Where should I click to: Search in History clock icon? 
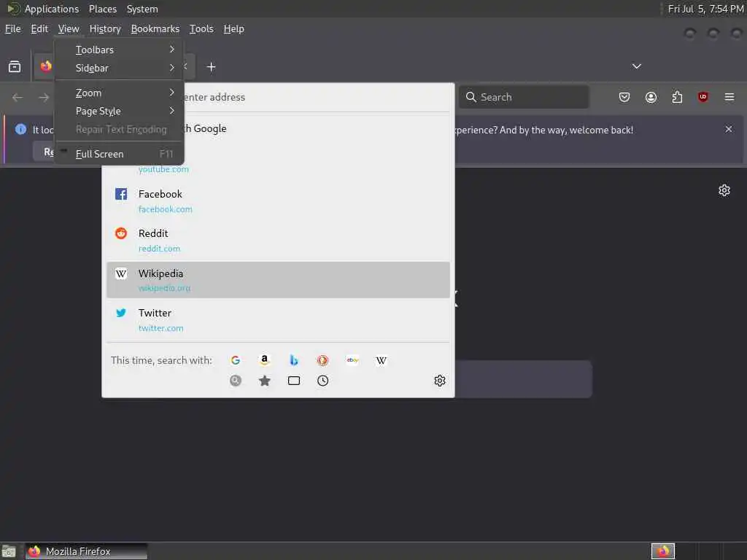point(323,381)
